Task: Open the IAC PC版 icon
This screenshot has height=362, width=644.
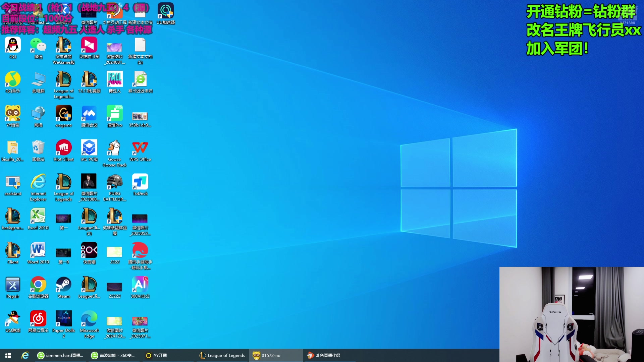Action: (89, 150)
